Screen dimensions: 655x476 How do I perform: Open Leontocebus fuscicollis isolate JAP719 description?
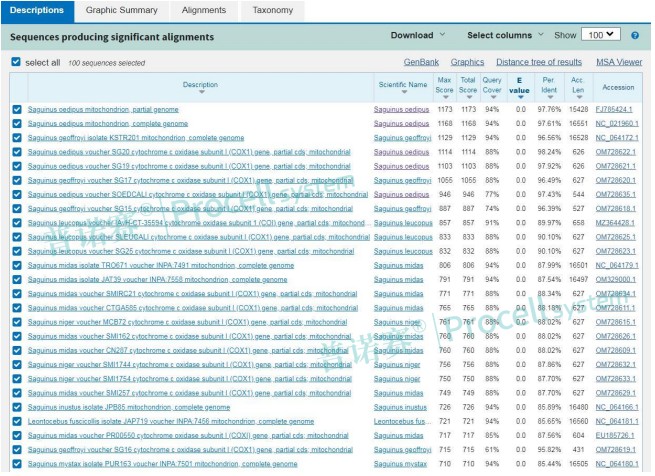171,421
